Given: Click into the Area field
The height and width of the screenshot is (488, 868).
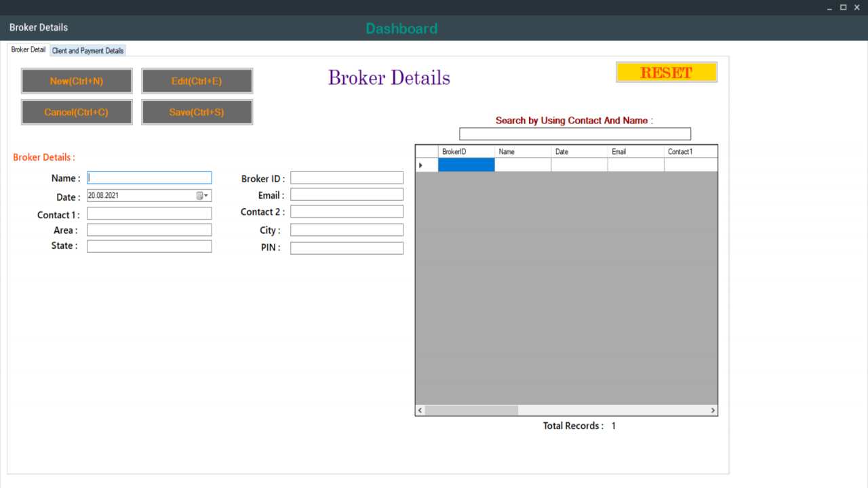Looking at the screenshot, I should (149, 230).
